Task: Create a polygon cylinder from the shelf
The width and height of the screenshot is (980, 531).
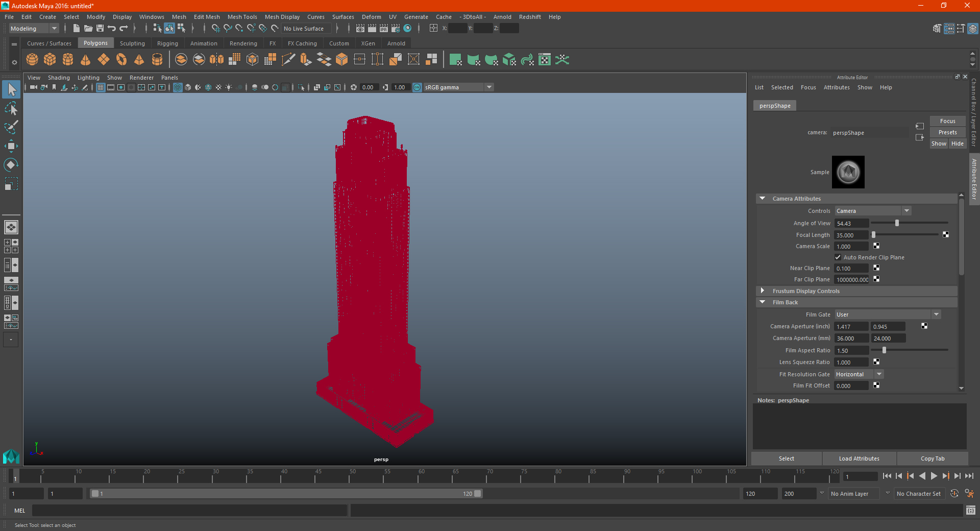Action: 68,59
